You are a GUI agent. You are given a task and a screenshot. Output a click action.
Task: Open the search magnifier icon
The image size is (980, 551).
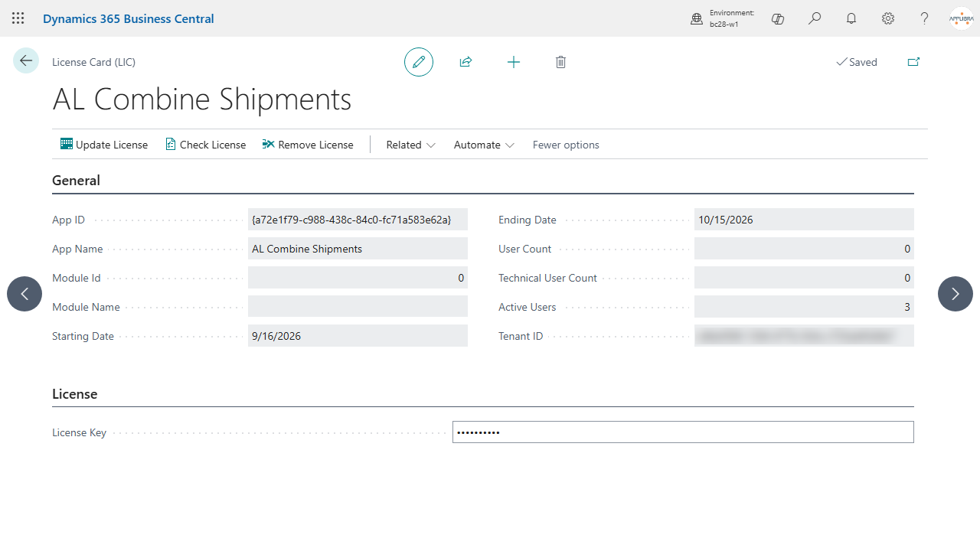(815, 18)
